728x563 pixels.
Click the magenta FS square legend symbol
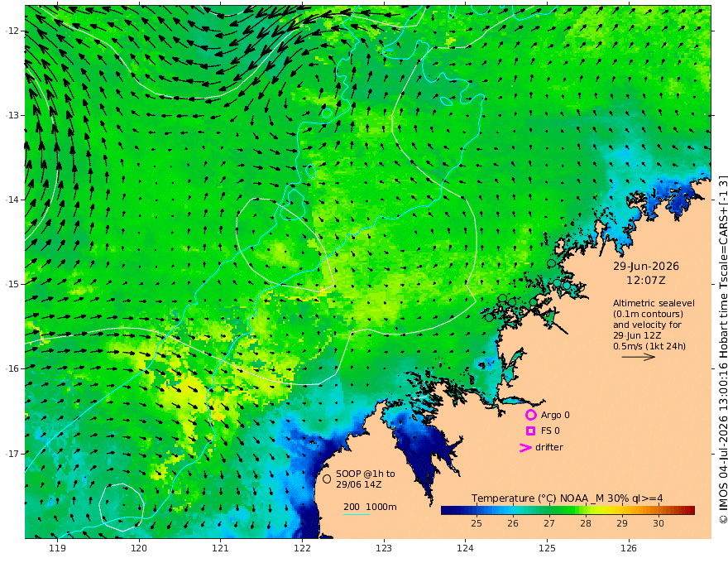coord(530,431)
